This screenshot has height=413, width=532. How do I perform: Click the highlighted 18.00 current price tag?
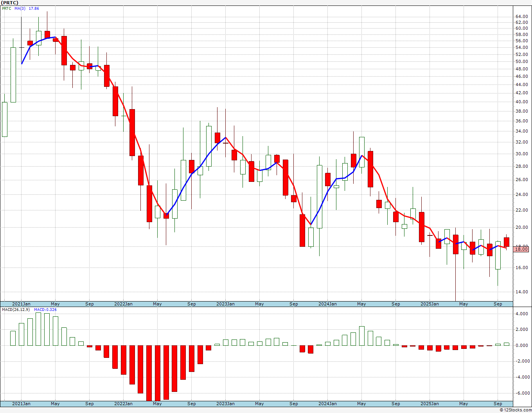(x=521, y=249)
